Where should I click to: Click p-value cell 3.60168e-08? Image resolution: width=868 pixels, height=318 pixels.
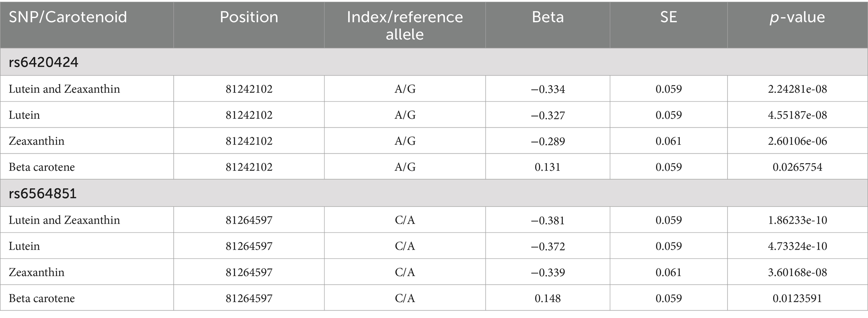797,272
